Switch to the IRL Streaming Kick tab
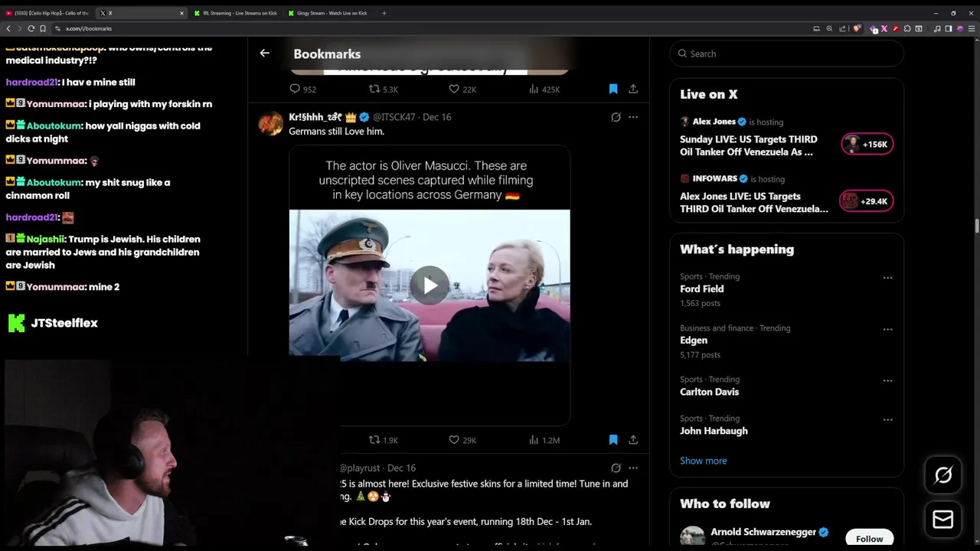 (x=236, y=13)
